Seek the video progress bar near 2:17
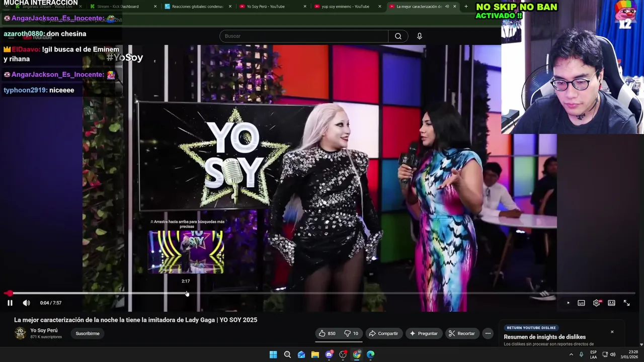Screen dimensions: 644x362 (x=186, y=293)
